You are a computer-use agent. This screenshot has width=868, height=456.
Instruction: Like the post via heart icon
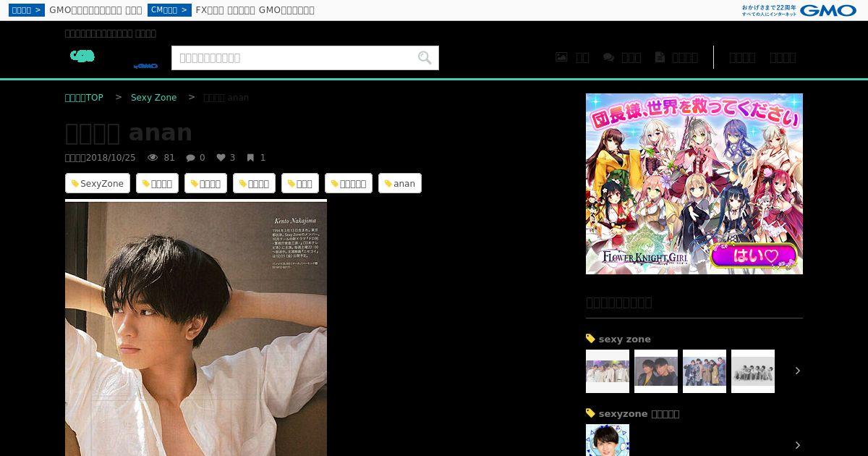point(221,158)
